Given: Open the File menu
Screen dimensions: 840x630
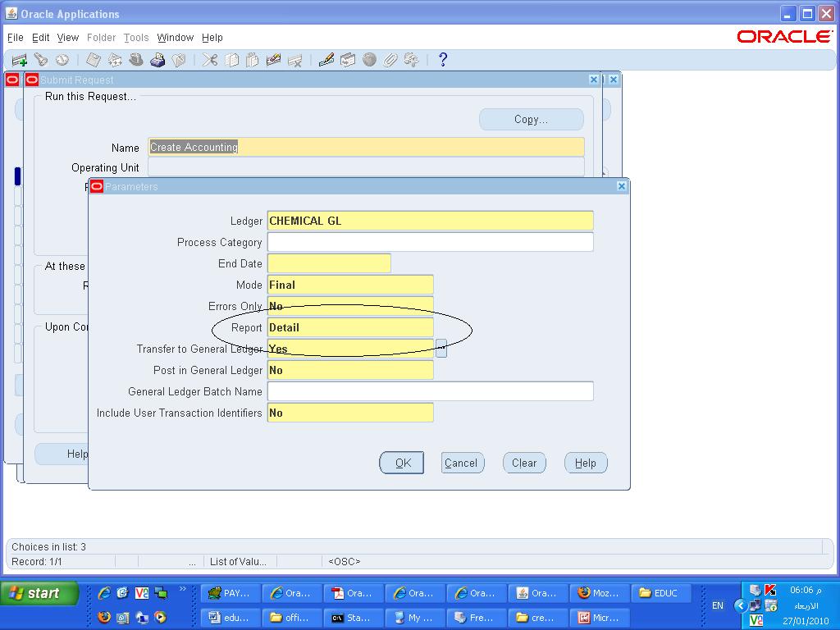Looking at the screenshot, I should coord(15,38).
